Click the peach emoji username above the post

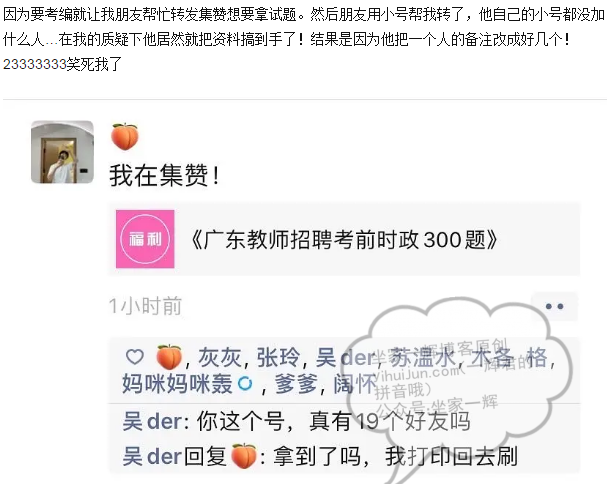point(125,136)
